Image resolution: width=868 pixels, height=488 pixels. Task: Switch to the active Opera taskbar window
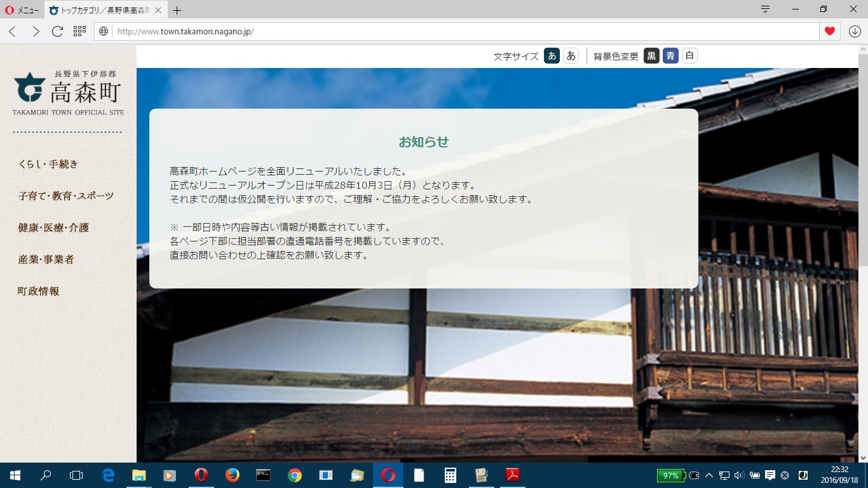coord(388,475)
